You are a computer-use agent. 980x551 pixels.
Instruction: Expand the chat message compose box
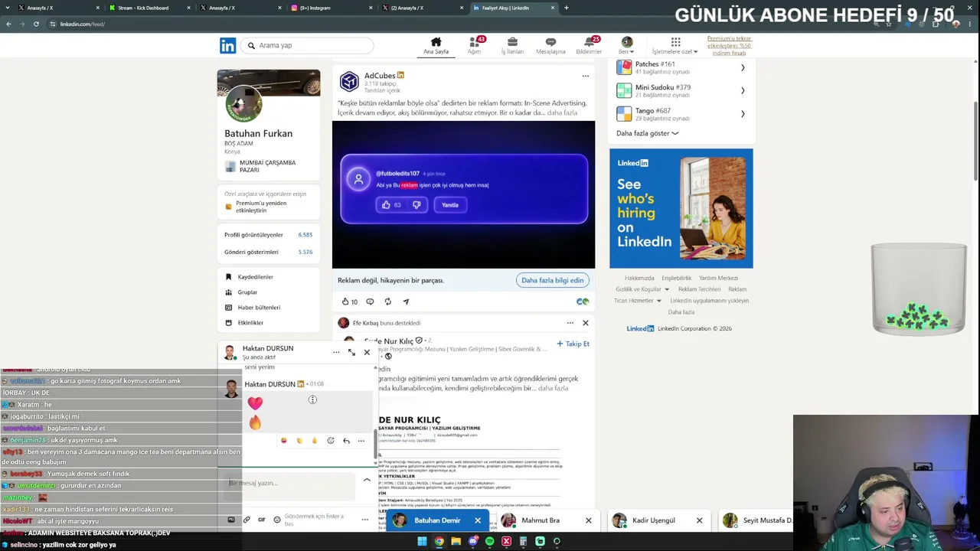pos(367,480)
